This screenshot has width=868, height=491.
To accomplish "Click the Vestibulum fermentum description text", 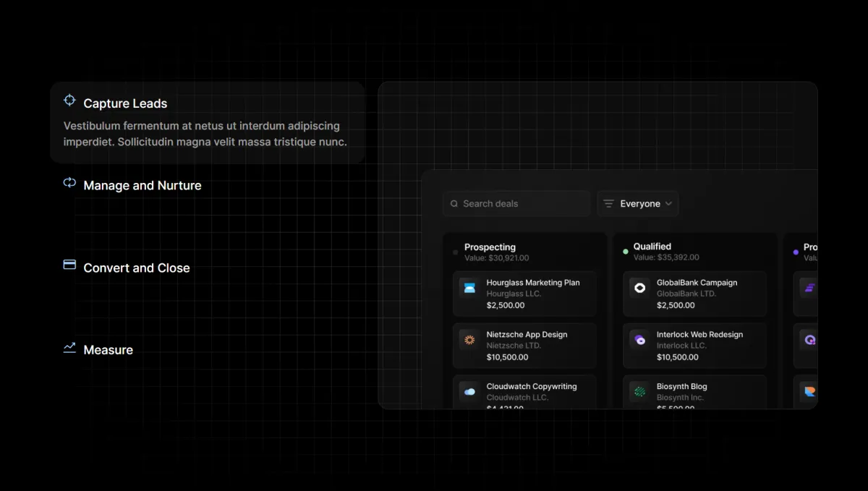I will pos(205,134).
